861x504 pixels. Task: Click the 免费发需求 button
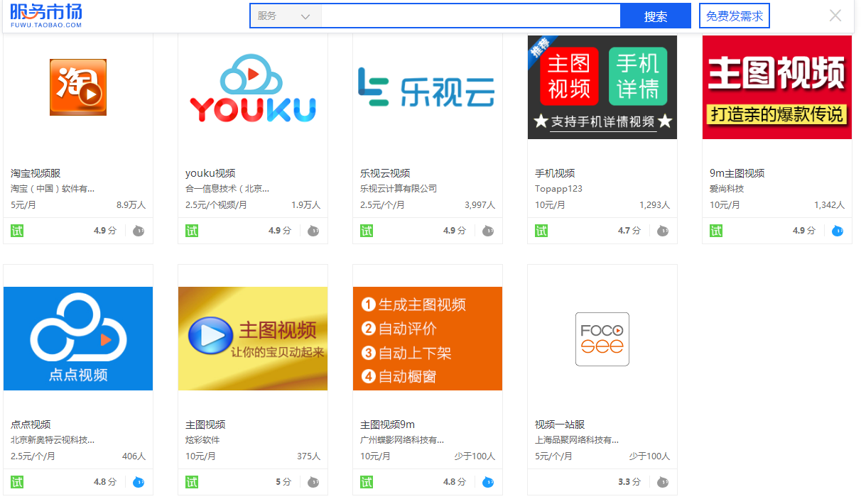coord(735,15)
